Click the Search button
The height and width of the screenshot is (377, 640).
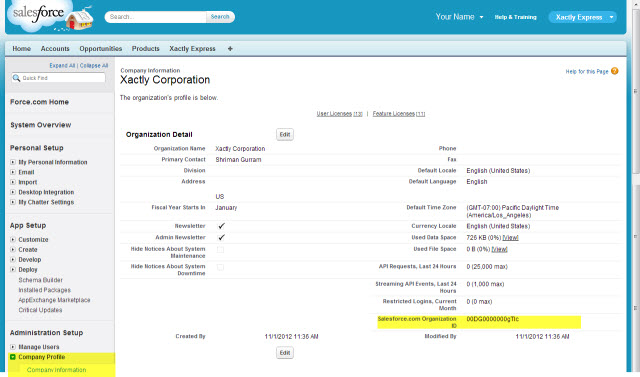click(x=220, y=17)
